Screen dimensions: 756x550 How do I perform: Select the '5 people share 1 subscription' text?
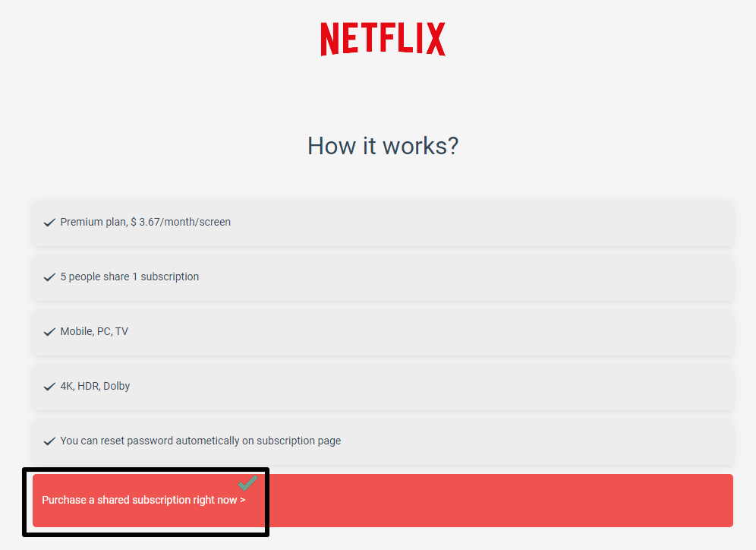click(129, 277)
